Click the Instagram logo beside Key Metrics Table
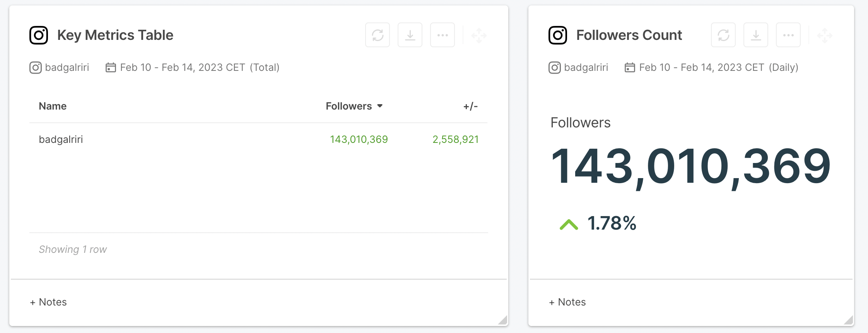This screenshot has width=868, height=333. pyautogui.click(x=39, y=35)
